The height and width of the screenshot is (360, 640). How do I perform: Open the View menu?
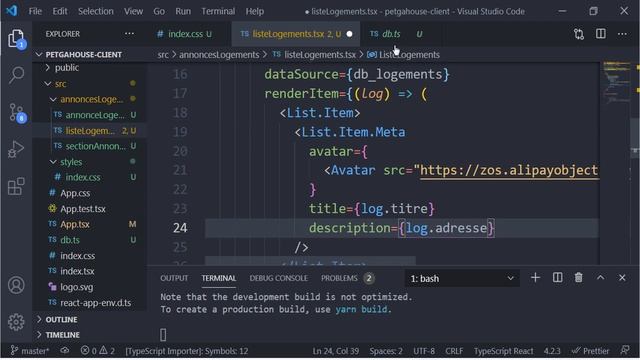(x=133, y=11)
